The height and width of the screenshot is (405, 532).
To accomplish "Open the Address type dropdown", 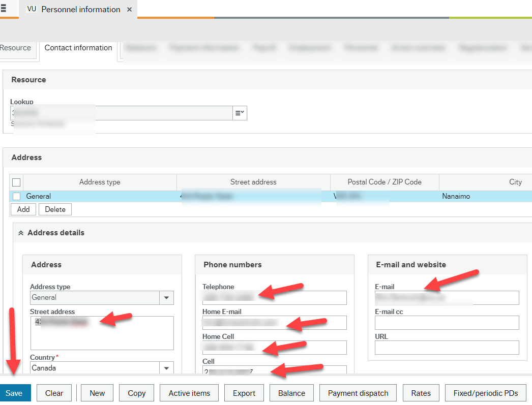I will point(166,297).
